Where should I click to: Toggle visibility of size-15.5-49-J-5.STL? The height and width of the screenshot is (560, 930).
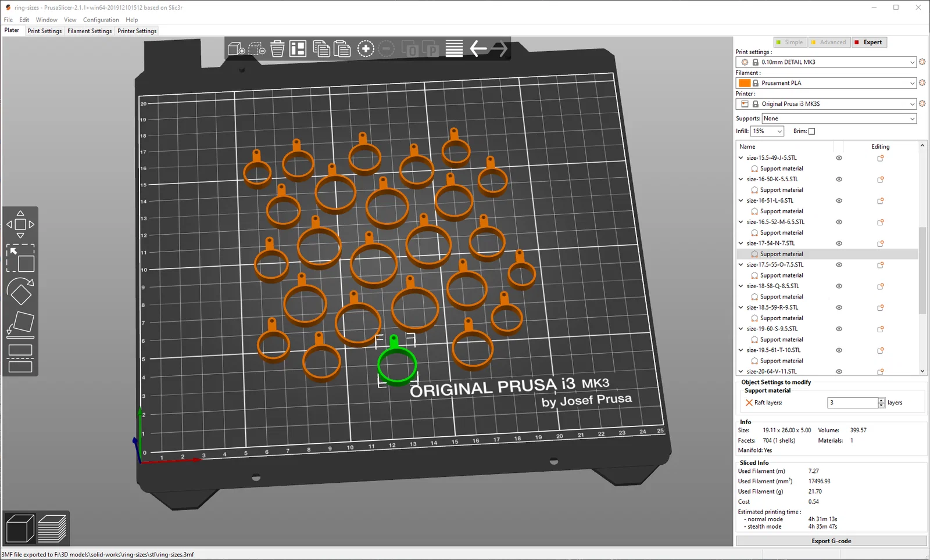pos(839,158)
